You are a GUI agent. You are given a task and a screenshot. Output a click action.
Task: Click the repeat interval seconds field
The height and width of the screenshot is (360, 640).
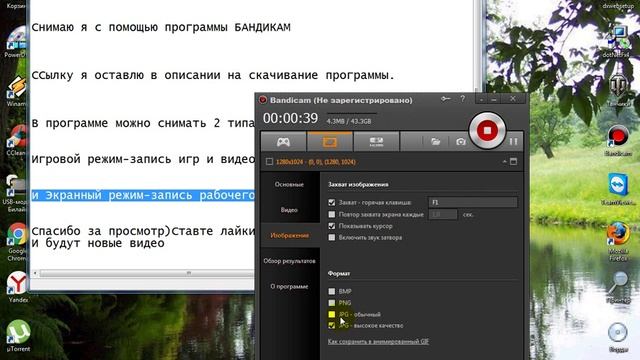[x=443, y=214]
